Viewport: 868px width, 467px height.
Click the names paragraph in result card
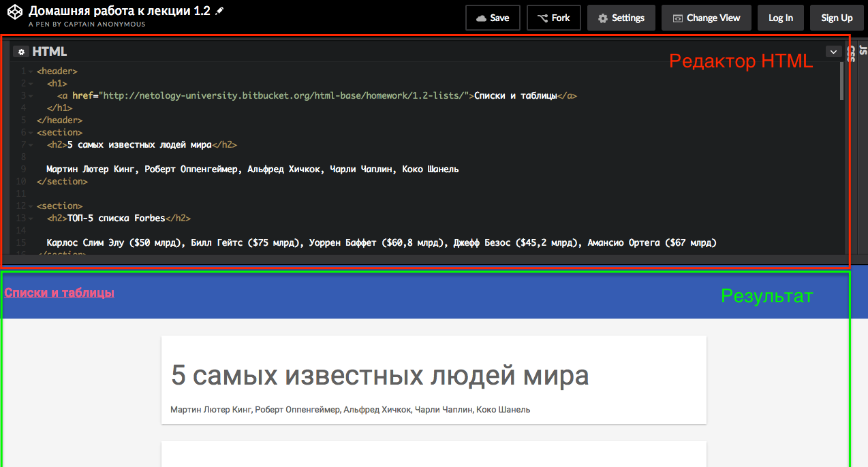(350, 410)
